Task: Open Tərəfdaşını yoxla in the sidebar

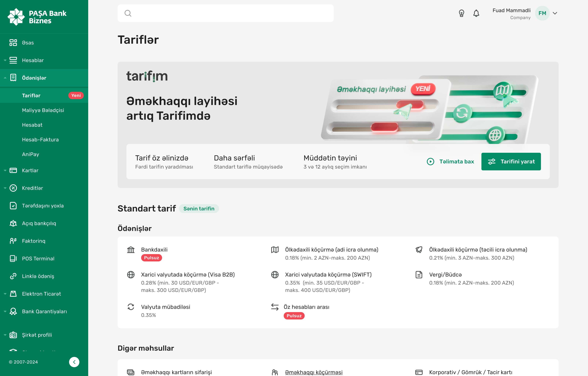Action: coord(42,206)
